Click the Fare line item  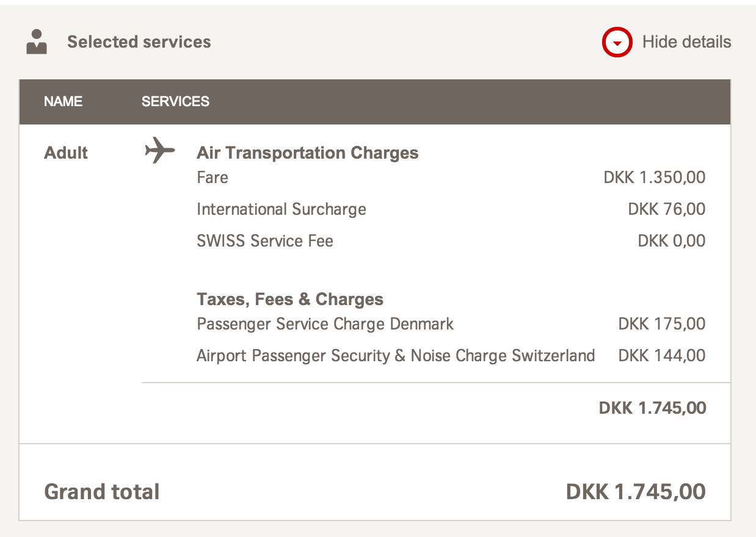click(213, 178)
